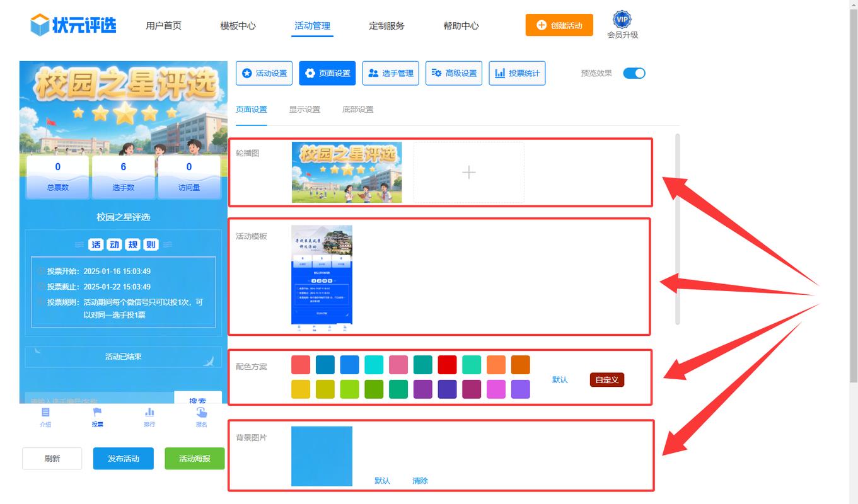The width and height of the screenshot is (858, 504).
Task: Click the blue 发布活动 button
Action: coord(123,459)
